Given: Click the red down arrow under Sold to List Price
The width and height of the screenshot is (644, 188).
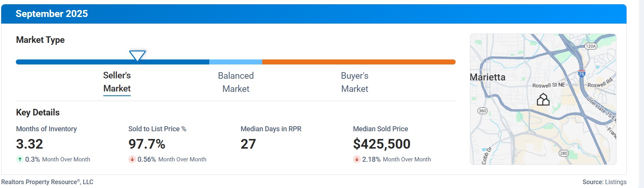Looking at the screenshot, I should [132, 159].
